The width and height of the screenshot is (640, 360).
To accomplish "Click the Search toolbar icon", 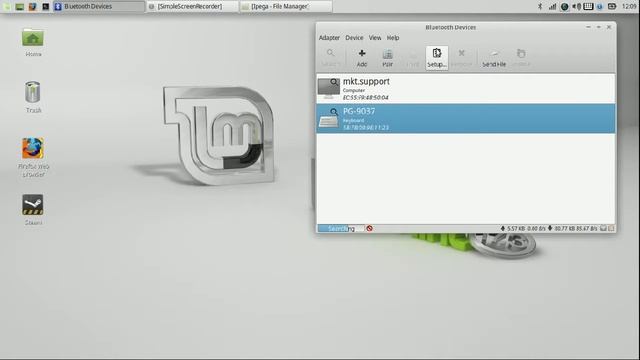I will [330, 53].
